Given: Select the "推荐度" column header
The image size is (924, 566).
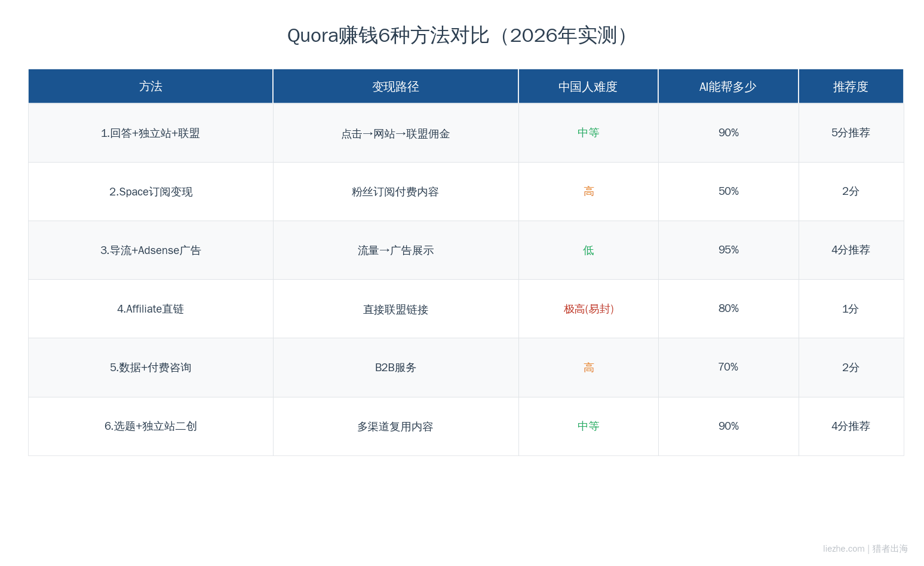Looking at the screenshot, I should 851,87.
